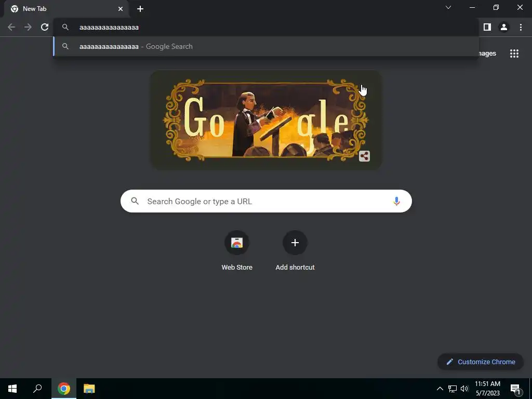532x399 pixels.
Task: Reload the page with the refresh icon
Action: click(45, 27)
